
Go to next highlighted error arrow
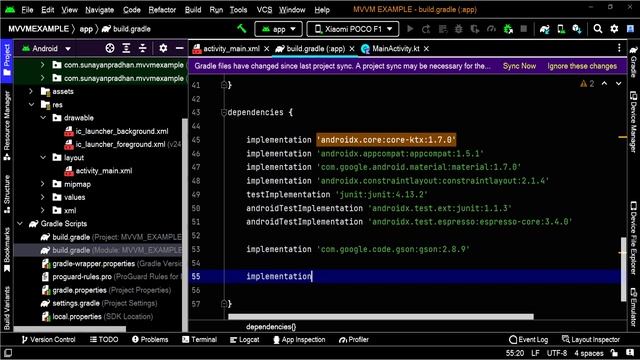pos(618,83)
